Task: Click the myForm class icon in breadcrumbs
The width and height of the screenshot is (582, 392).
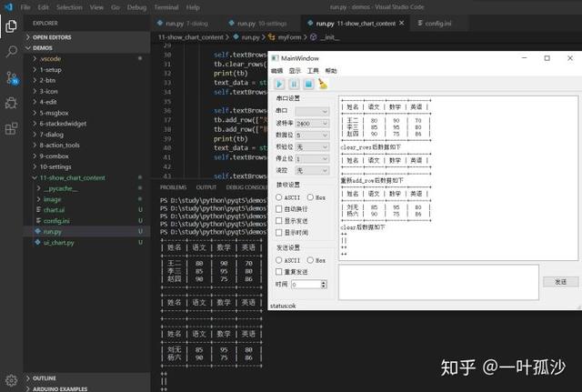Action: pos(272,37)
